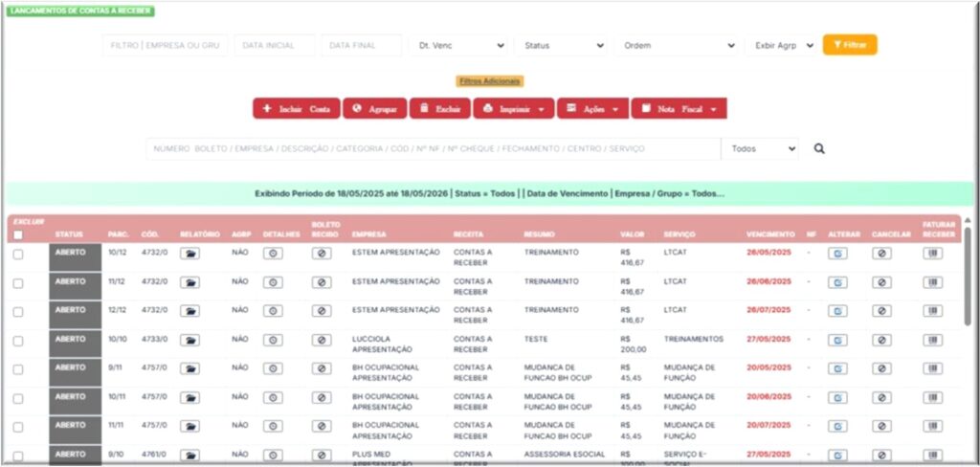Click the table's vertical scrollbar
This screenshot has height=467, width=980.
(968, 278)
